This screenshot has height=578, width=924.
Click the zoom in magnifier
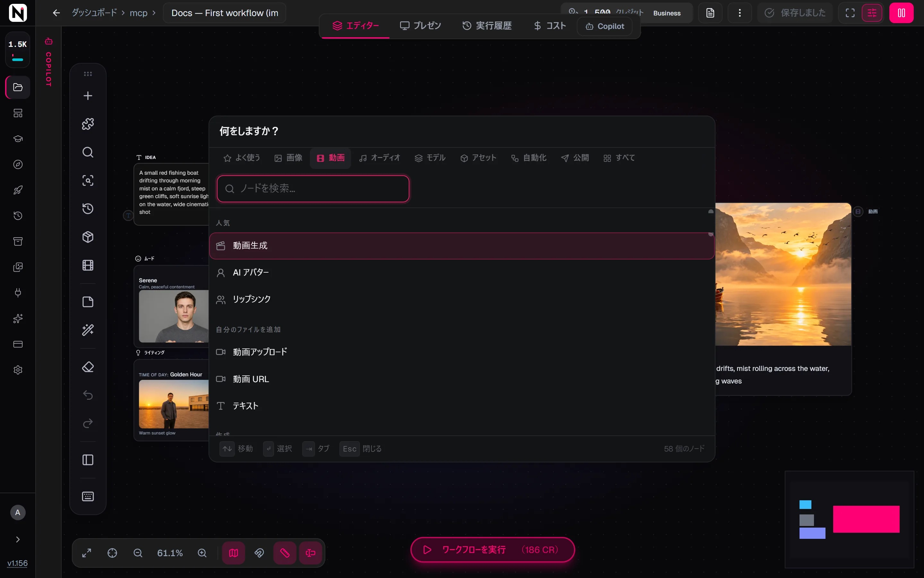click(x=202, y=553)
